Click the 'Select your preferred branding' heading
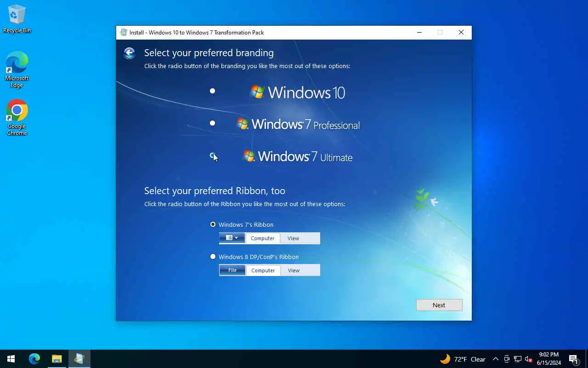The width and height of the screenshot is (588, 368). point(209,53)
